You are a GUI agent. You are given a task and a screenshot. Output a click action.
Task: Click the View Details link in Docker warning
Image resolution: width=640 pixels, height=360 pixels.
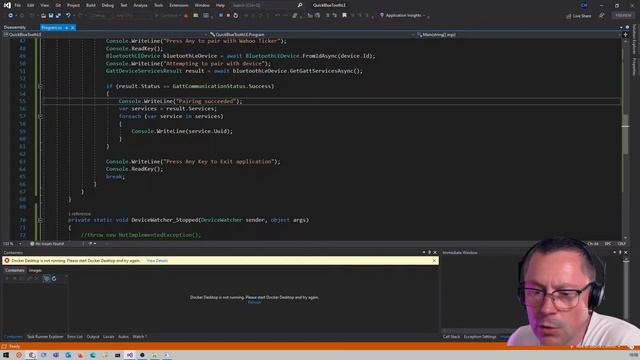click(157, 260)
